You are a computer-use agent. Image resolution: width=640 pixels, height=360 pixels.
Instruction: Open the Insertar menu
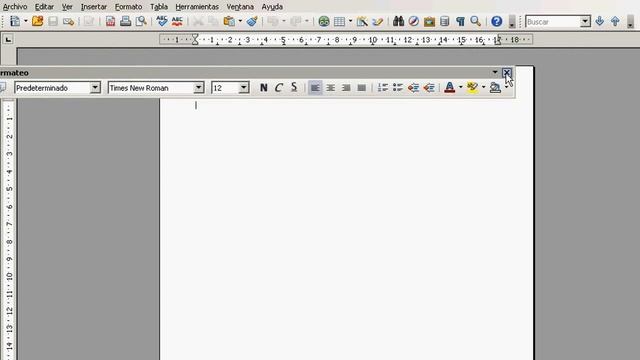[94, 7]
